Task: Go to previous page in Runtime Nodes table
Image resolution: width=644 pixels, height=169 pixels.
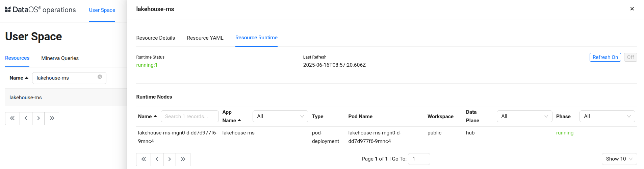Action: click(157, 160)
